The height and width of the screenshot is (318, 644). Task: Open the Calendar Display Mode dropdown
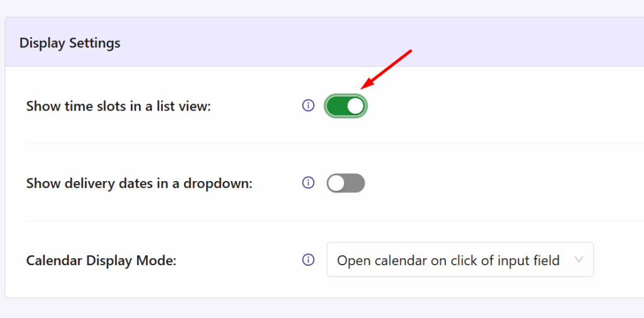460,260
